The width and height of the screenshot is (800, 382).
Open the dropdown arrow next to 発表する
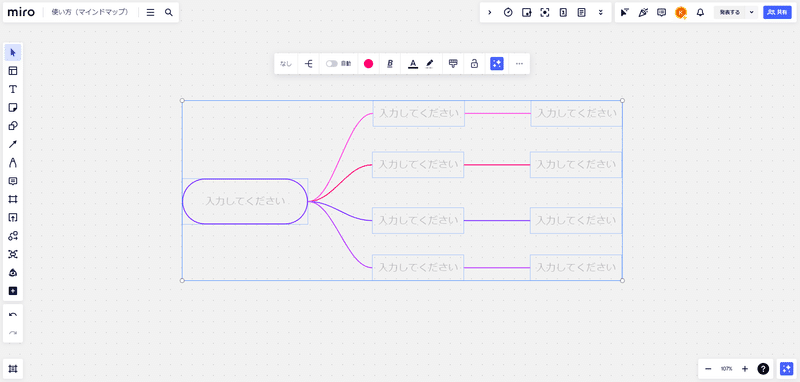751,12
